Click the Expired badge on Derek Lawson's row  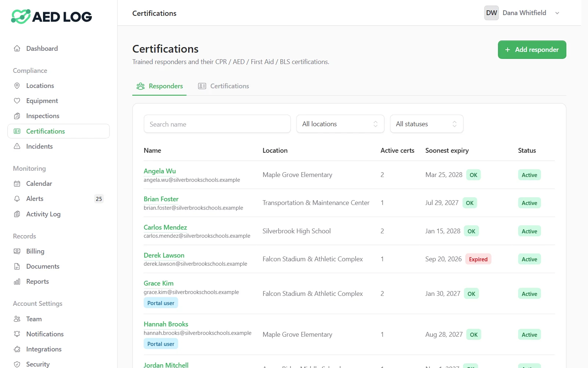[x=478, y=259]
